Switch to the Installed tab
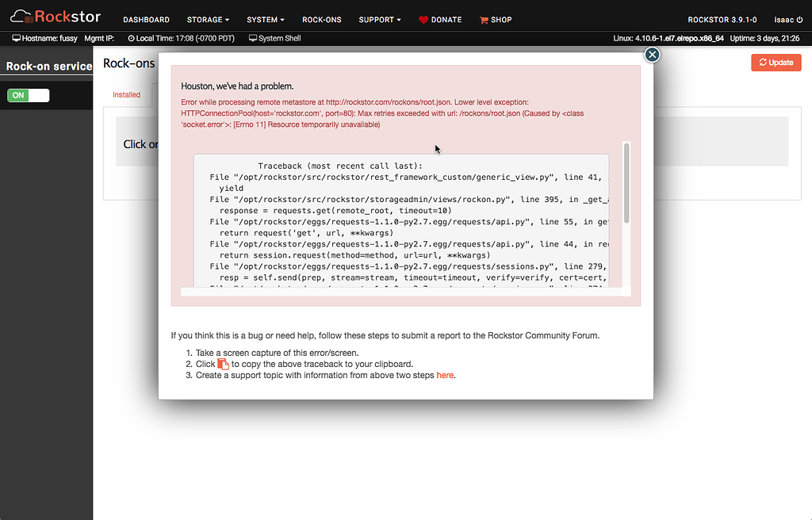Image resolution: width=812 pixels, height=520 pixels. pyautogui.click(x=127, y=94)
